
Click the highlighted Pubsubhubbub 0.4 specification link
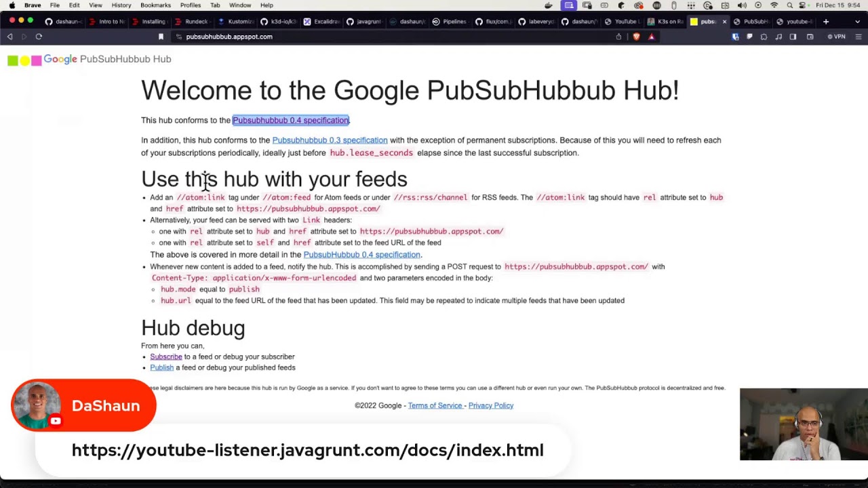pyautogui.click(x=291, y=120)
